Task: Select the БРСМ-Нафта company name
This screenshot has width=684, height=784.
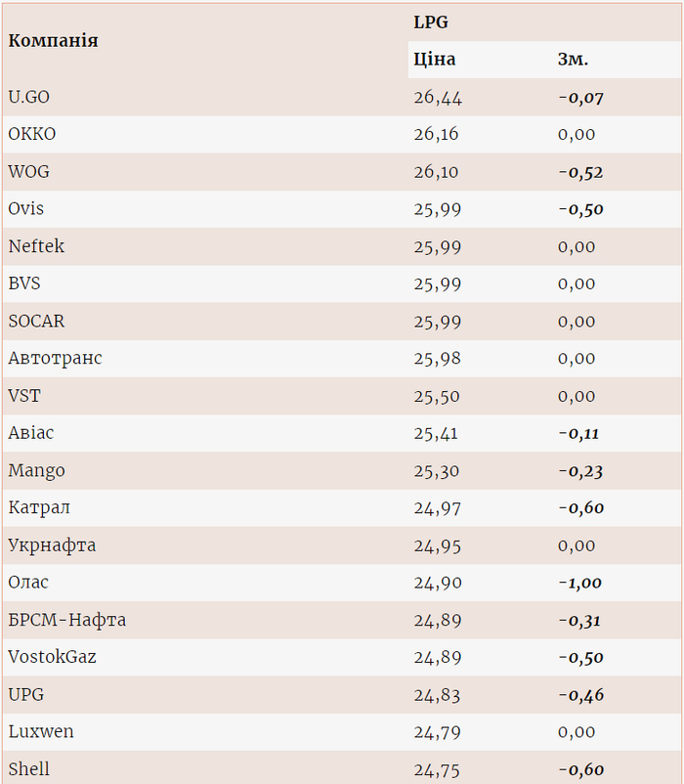Action: click(x=66, y=620)
